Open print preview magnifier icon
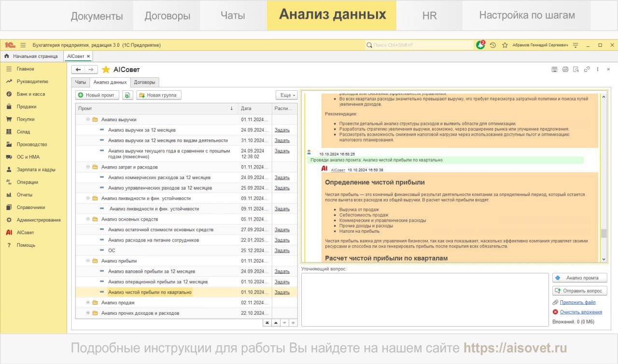The width and height of the screenshot is (618, 364). 576,70
